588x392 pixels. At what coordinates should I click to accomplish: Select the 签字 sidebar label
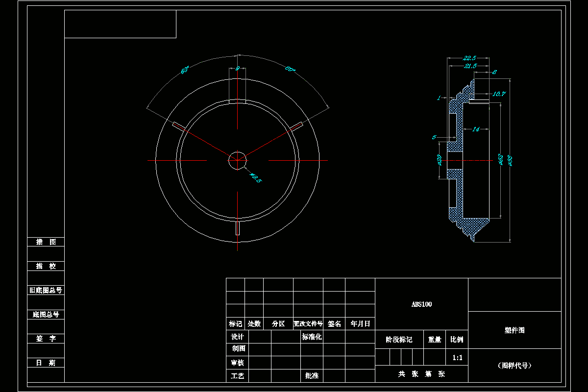[46, 339]
